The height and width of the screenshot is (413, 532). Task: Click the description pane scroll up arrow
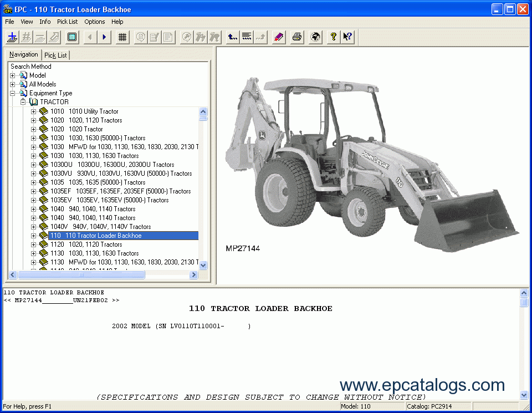pos(524,293)
